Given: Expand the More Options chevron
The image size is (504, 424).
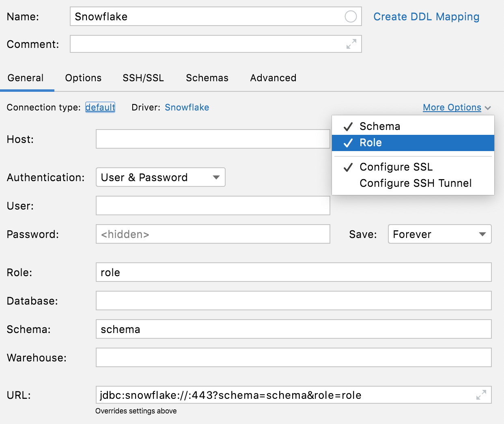Looking at the screenshot, I should click(x=488, y=108).
